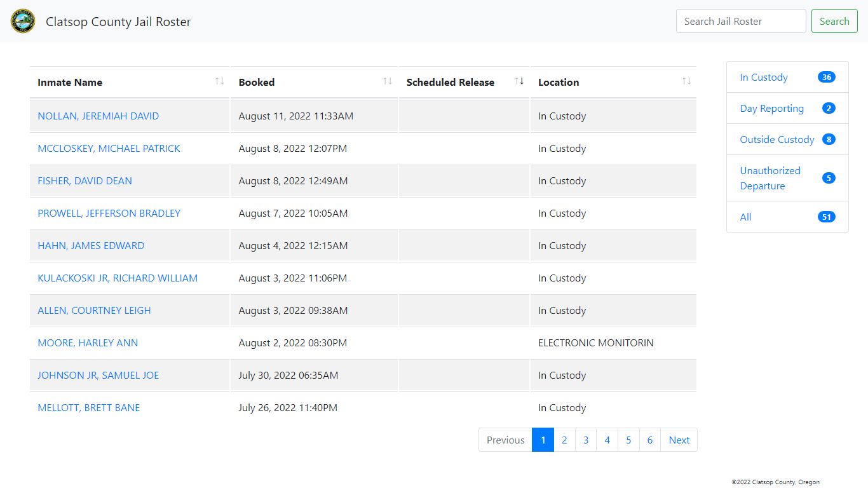The height and width of the screenshot is (488, 868).
Task: Open MELLOTT, BRETT BANE record
Action: pos(88,408)
